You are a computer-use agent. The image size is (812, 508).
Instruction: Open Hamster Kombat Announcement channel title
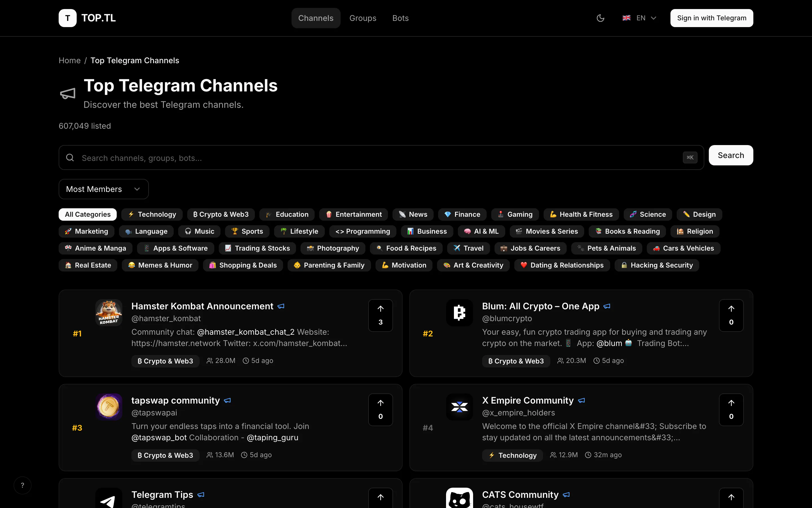202,306
